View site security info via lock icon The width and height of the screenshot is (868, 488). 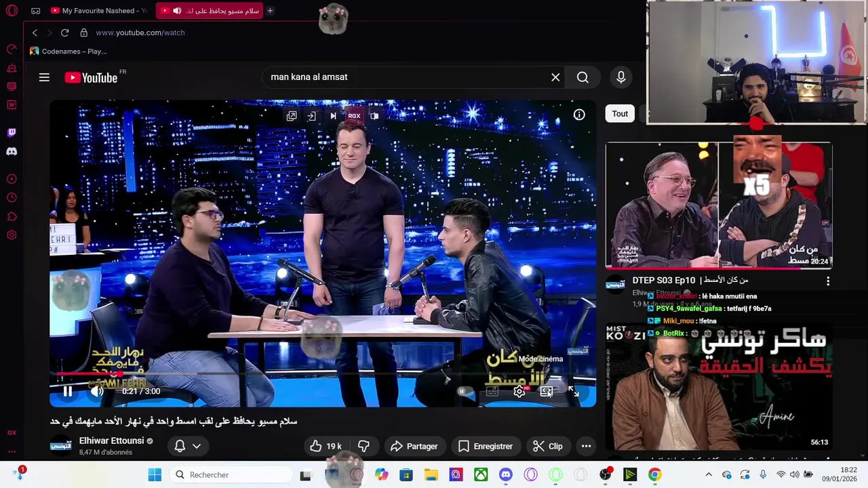(84, 33)
